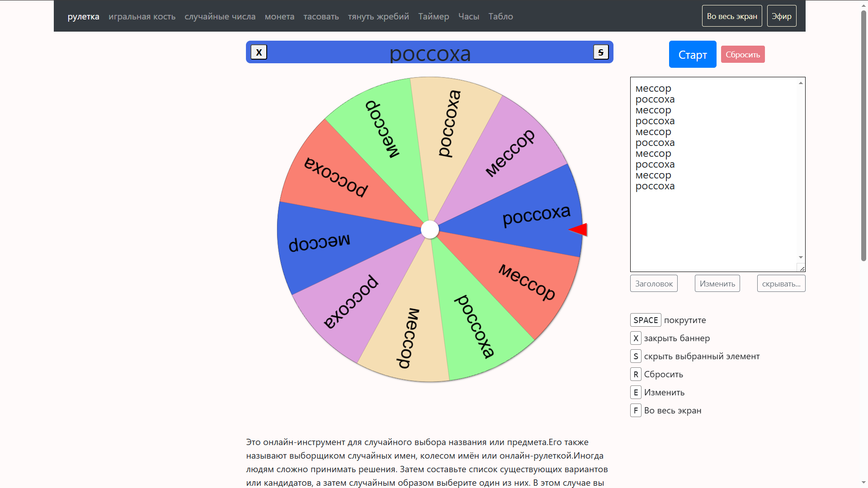This screenshot has width=868, height=488.
Task: Grab textarea resize handle corner
Action: point(802,268)
